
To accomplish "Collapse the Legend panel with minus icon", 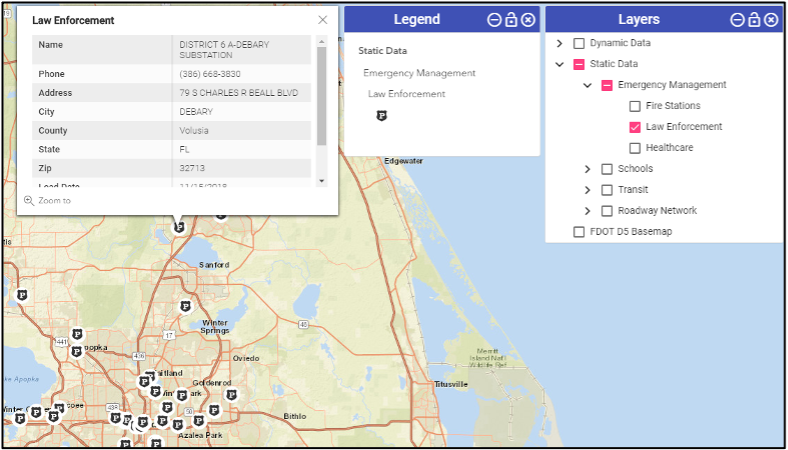I will tap(494, 20).
